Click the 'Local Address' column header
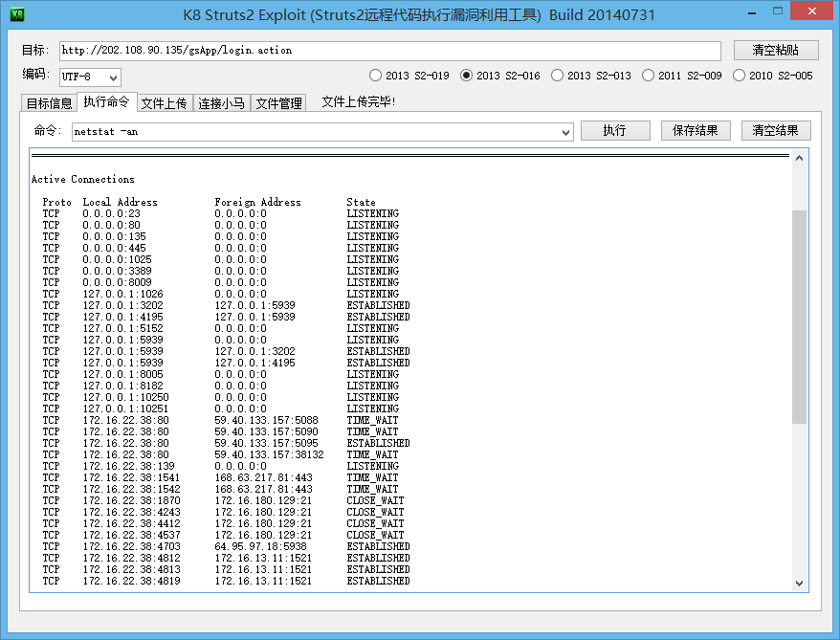This screenshot has height=640, width=840. click(120, 203)
